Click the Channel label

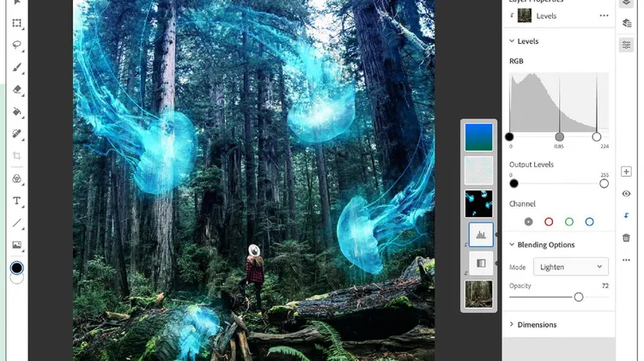[x=522, y=204]
